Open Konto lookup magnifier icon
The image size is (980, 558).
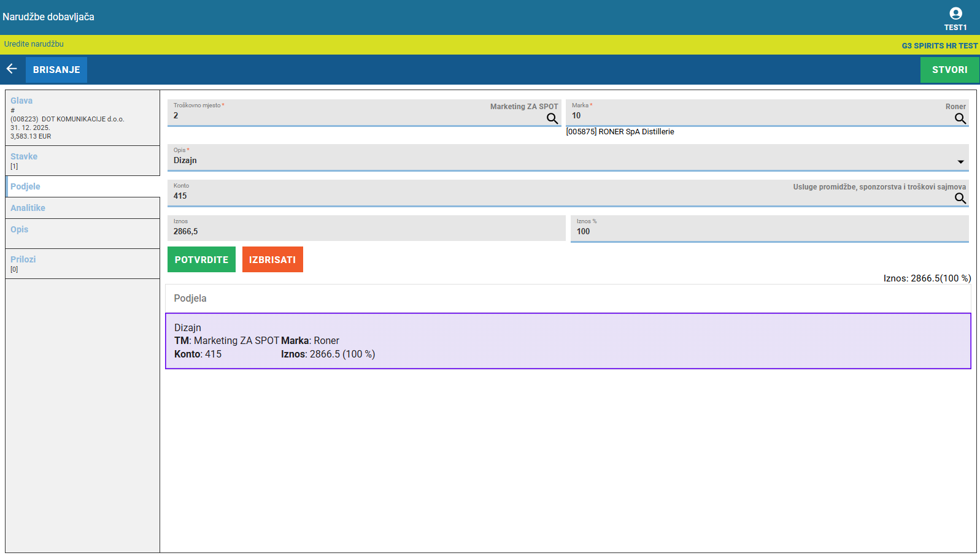(960, 198)
